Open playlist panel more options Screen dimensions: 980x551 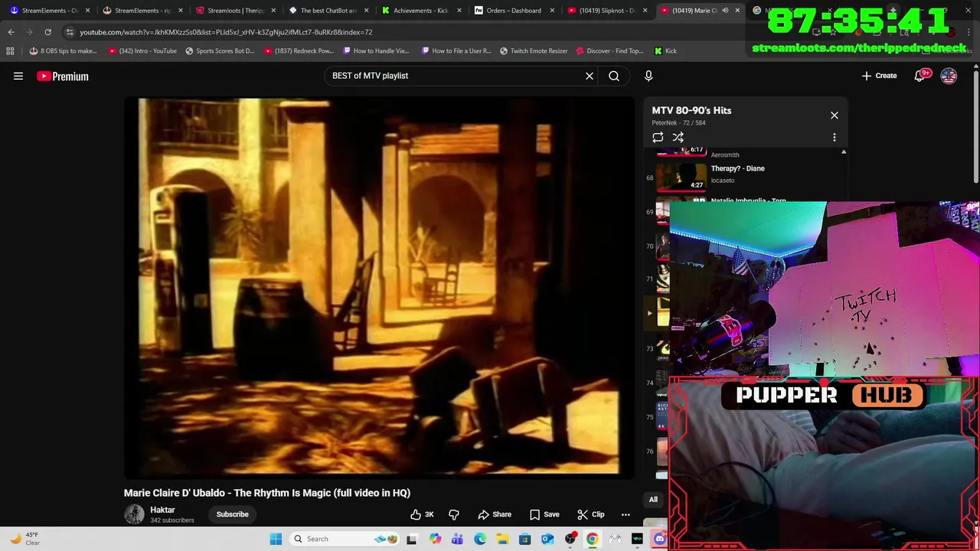point(835,138)
